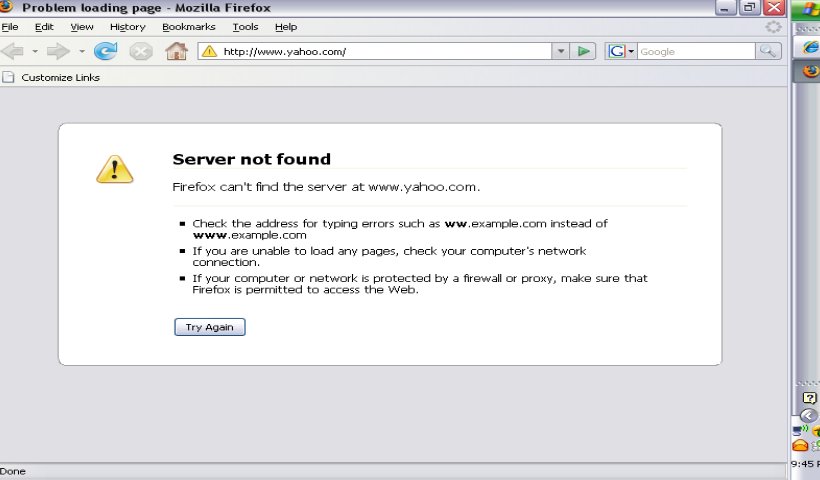Open the Forward button history dropdown arrow
The width and height of the screenshot is (820, 480).
click(82, 51)
